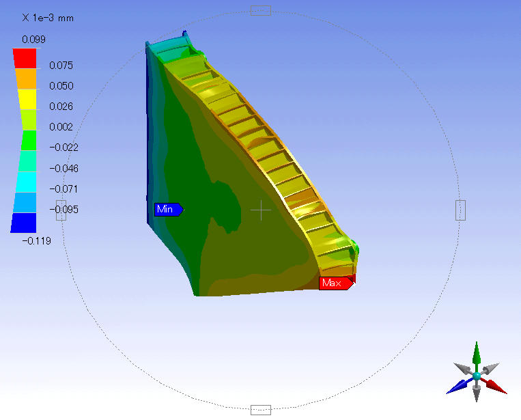Image resolution: width=521 pixels, height=420 pixels.
Task: Click the legend value -0.095
Action: [64, 210]
